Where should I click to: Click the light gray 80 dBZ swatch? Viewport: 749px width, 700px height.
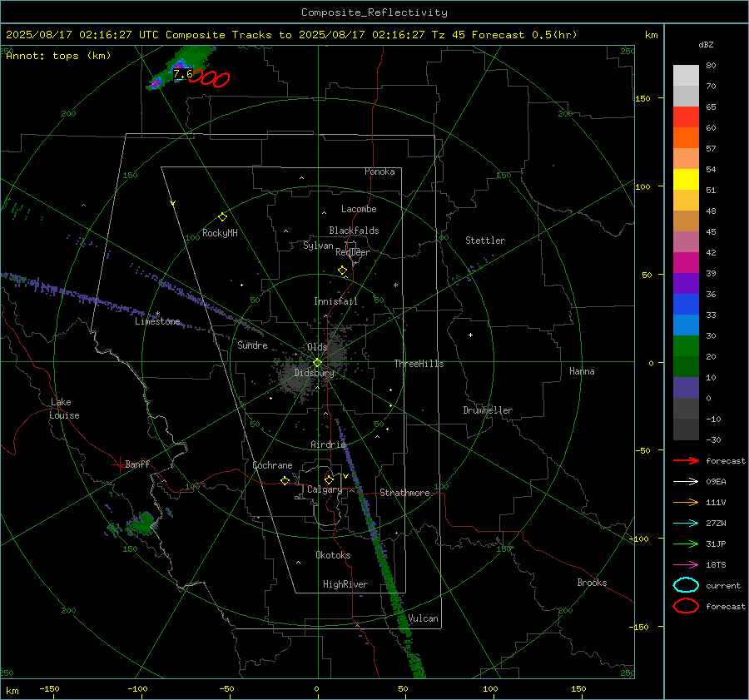click(x=686, y=75)
